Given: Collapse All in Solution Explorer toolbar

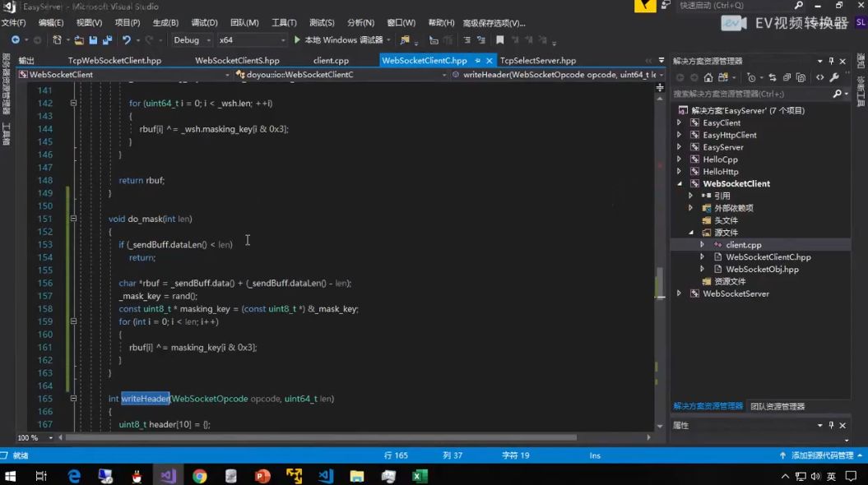Looking at the screenshot, I should pos(787,78).
